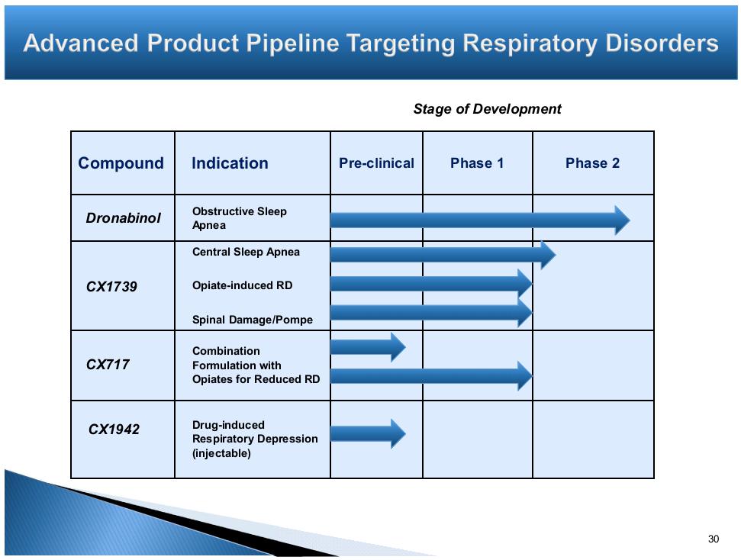This screenshot has height=560, width=741.
Task: Click the short CX717 pre-clinical arrow
Action: click(x=367, y=347)
